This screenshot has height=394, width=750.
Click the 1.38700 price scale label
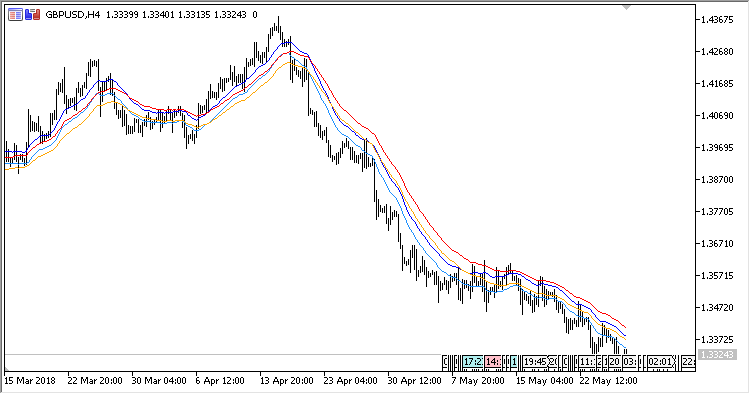tap(717, 180)
